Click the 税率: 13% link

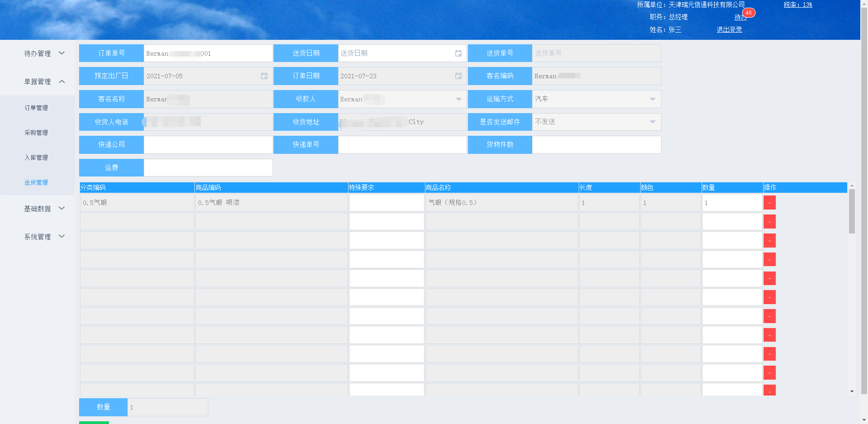click(x=797, y=5)
